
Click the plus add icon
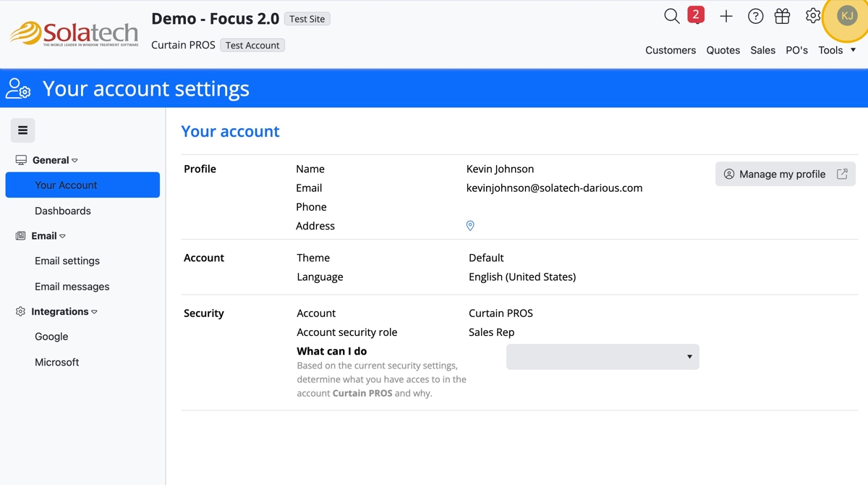(726, 16)
